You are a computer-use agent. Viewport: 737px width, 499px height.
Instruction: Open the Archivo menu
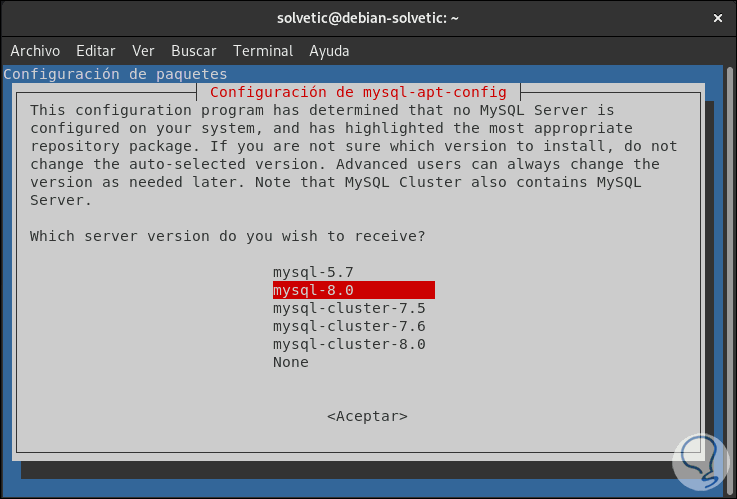click(35, 51)
